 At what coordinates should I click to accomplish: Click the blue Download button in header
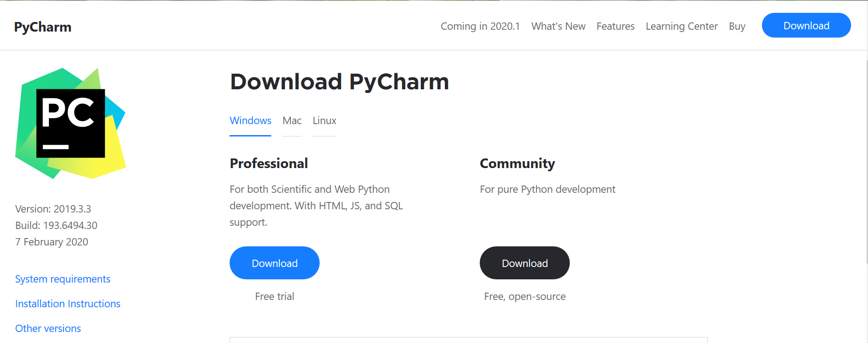click(806, 25)
